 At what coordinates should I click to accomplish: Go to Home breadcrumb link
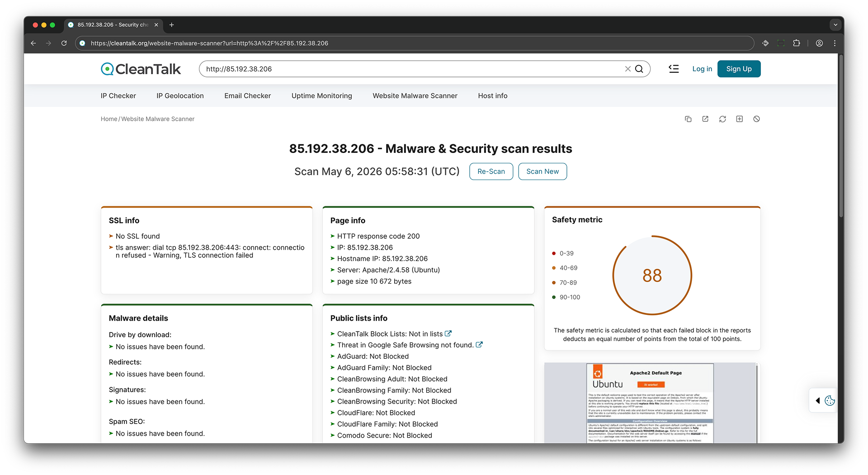click(x=109, y=119)
